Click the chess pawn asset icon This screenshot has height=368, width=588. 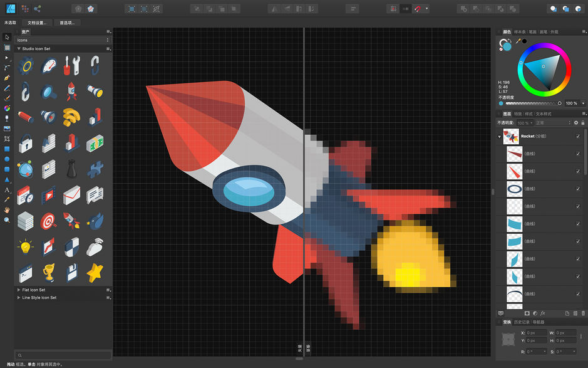71,169
